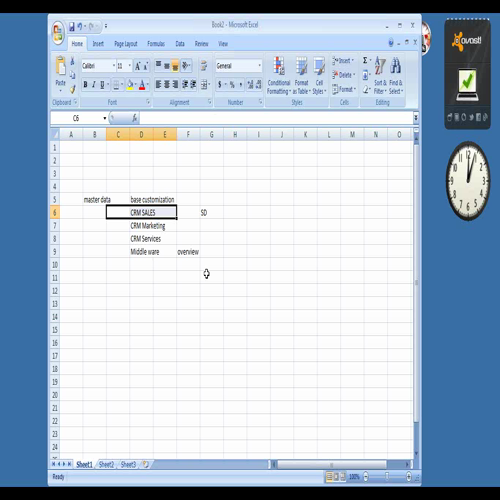Open the font name dropdown
Screen dimensions: 500x500
pyautogui.click(x=114, y=66)
